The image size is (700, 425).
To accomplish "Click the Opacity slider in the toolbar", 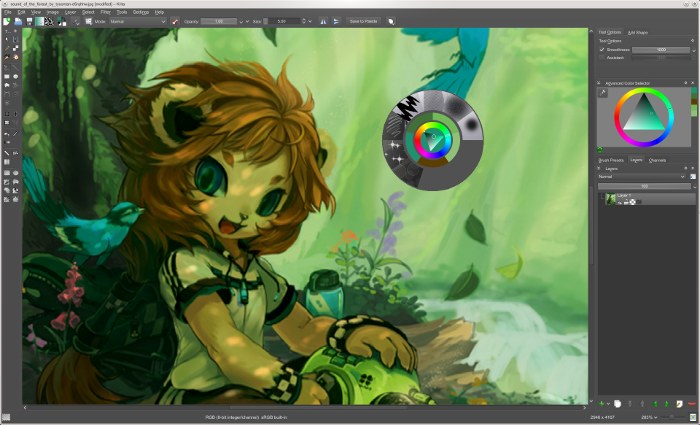I will coord(213,20).
